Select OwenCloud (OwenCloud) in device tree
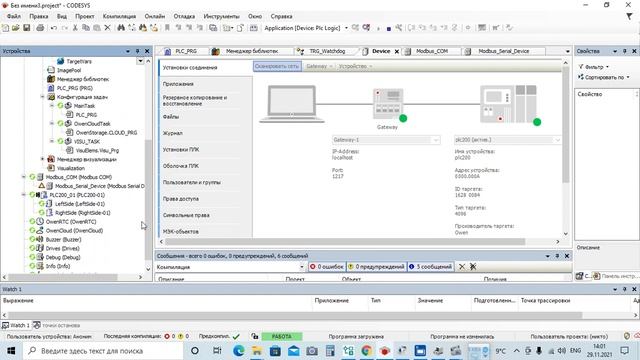This screenshot has height=360, width=640. click(74, 231)
